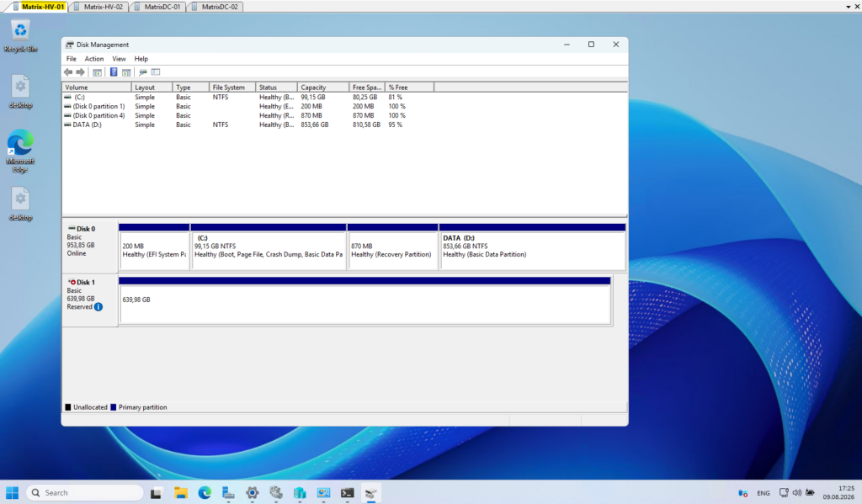862x504 pixels.
Task: Open the Windows Start menu
Action: tap(12, 493)
